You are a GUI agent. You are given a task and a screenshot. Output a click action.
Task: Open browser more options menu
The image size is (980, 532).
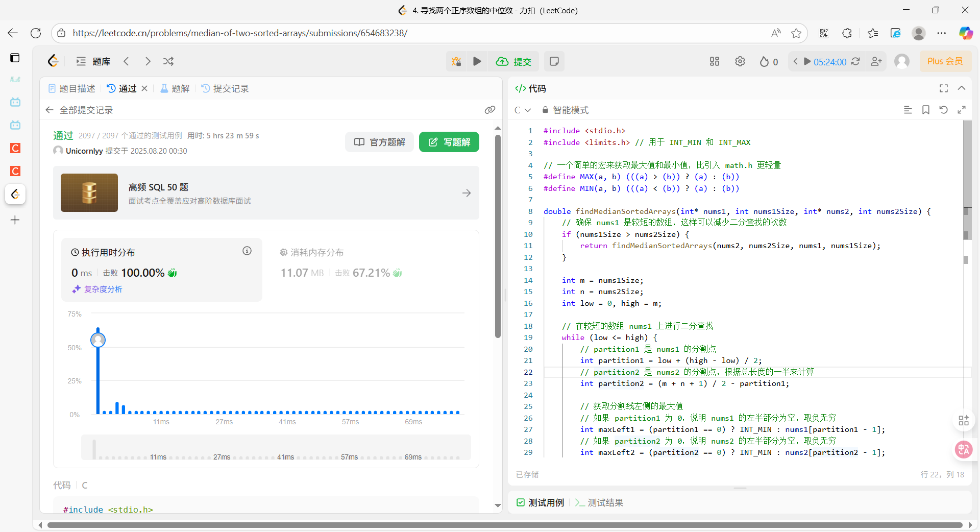point(942,33)
